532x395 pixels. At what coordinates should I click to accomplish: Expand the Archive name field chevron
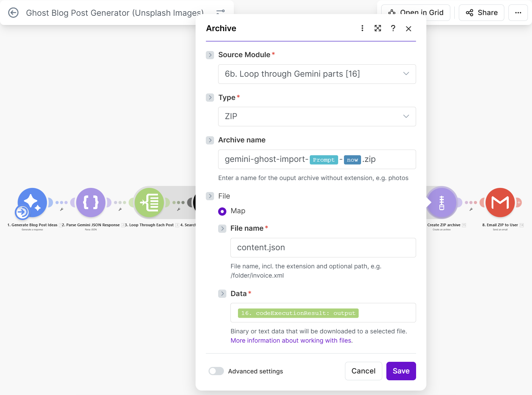click(x=210, y=140)
